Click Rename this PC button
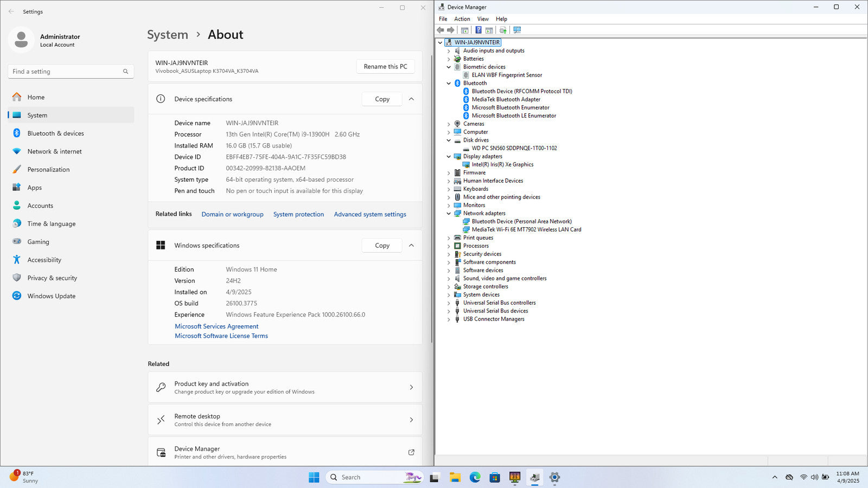 385,67
